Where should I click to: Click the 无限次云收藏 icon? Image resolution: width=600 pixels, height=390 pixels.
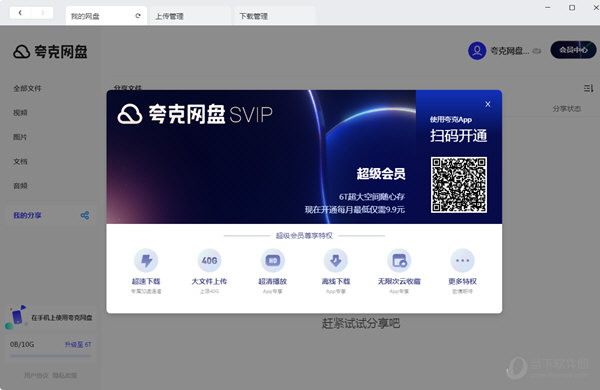(399, 261)
